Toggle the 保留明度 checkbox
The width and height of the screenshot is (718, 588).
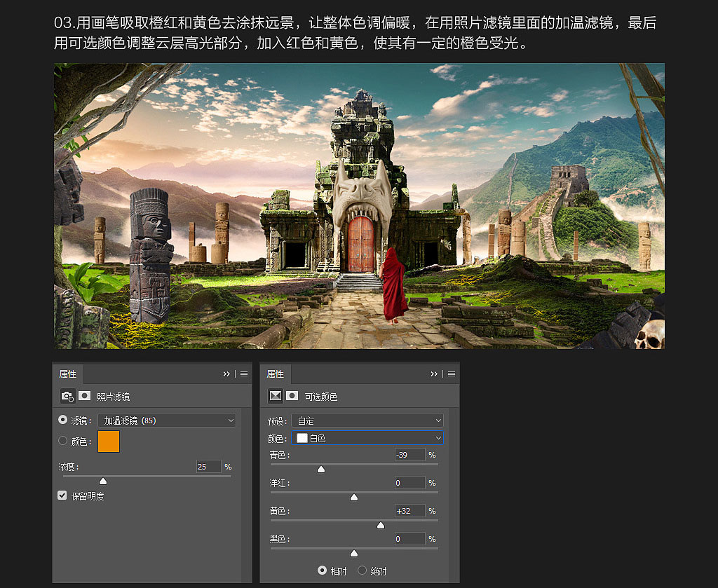[62, 495]
